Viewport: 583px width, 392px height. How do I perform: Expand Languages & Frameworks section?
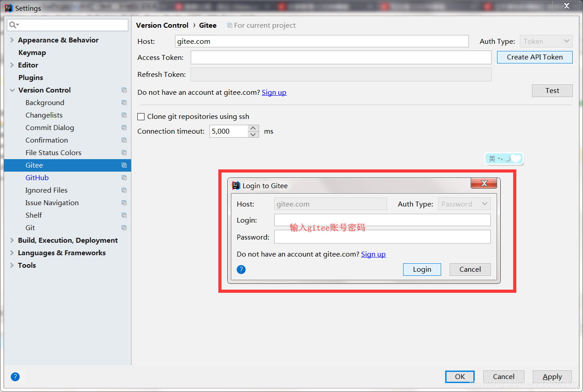click(x=12, y=253)
